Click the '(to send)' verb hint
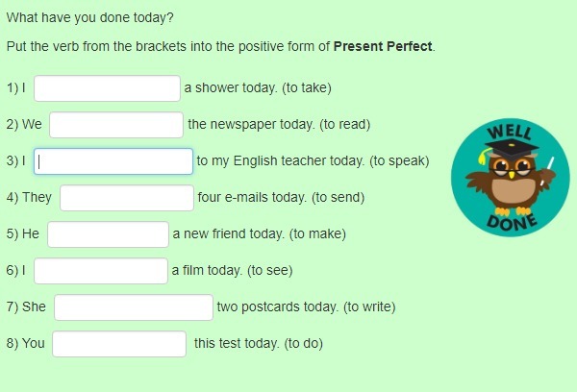Screen dimensions: 577x392 pos(339,198)
